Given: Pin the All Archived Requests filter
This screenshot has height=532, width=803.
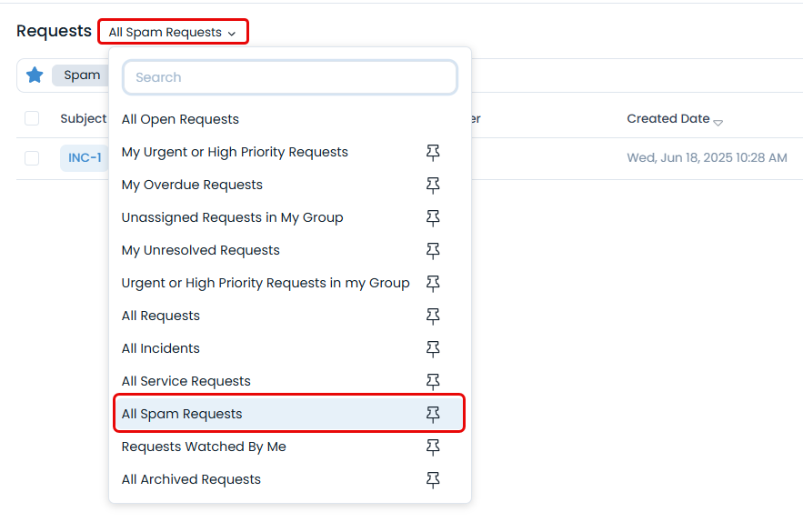Looking at the screenshot, I should (x=433, y=479).
